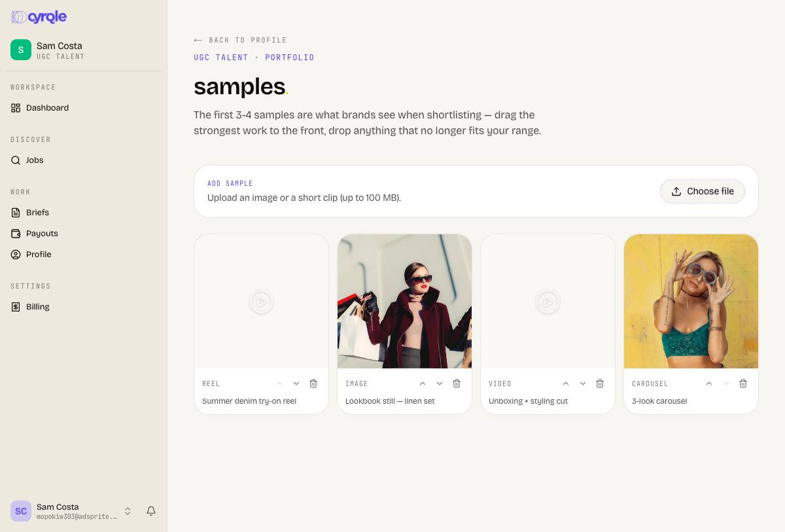Move 3-look carousel down

726,383
